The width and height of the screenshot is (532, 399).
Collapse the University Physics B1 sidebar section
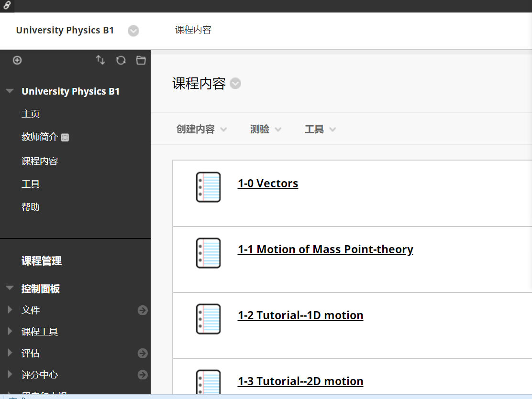[x=10, y=92]
